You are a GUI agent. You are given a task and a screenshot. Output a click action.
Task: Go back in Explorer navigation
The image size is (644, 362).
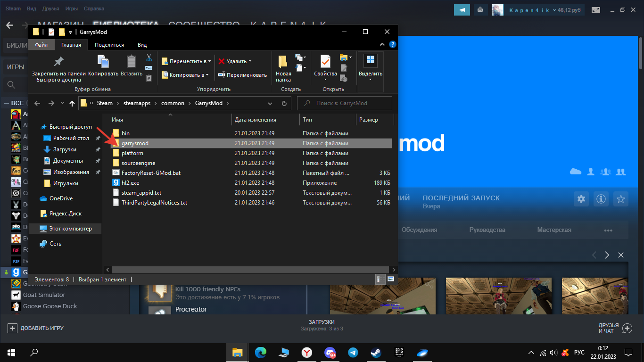pyautogui.click(x=37, y=103)
